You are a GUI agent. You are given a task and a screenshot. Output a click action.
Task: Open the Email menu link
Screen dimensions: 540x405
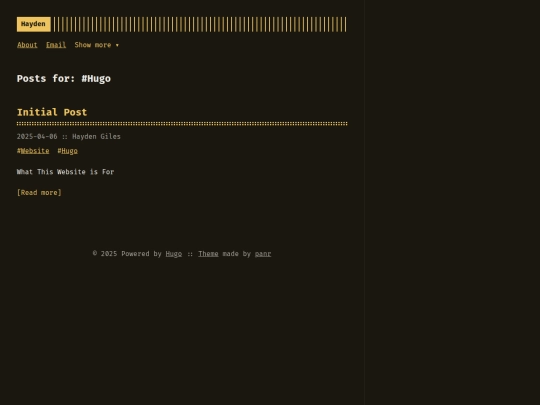click(56, 45)
